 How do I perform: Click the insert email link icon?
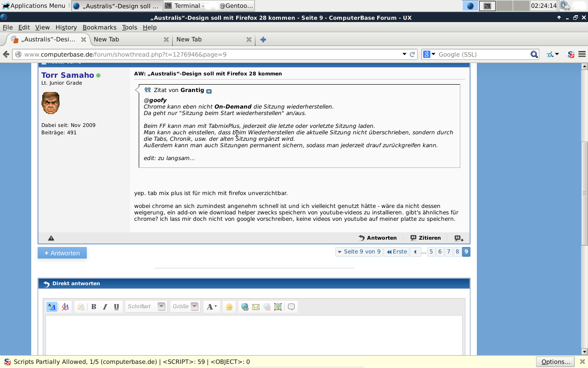256,307
